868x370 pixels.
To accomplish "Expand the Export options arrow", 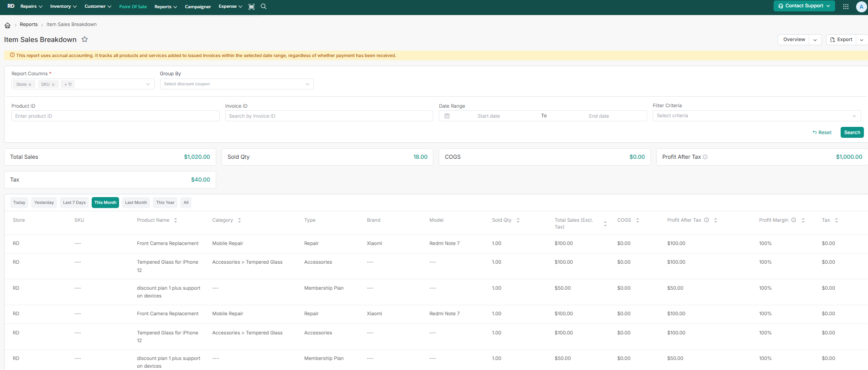I will tap(862, 40).
